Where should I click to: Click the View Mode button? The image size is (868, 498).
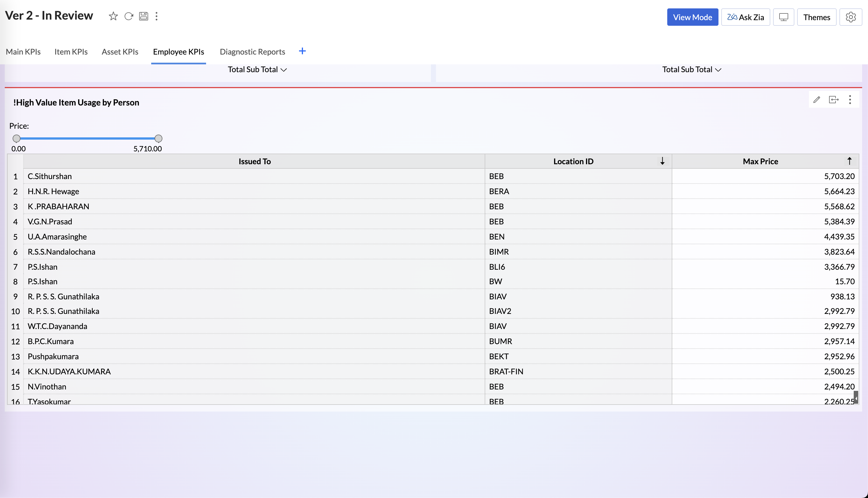[692, 17]
